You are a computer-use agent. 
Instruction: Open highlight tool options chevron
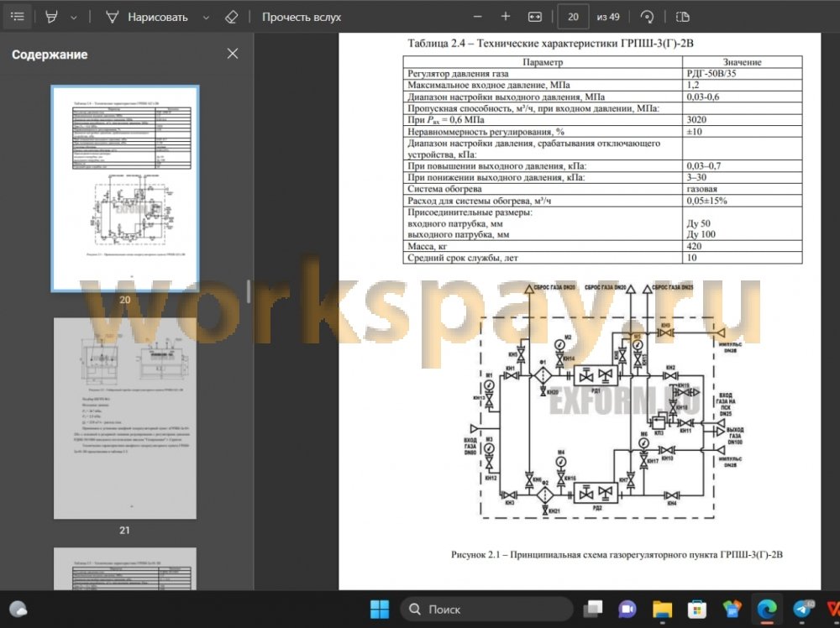tap(74, 18)
